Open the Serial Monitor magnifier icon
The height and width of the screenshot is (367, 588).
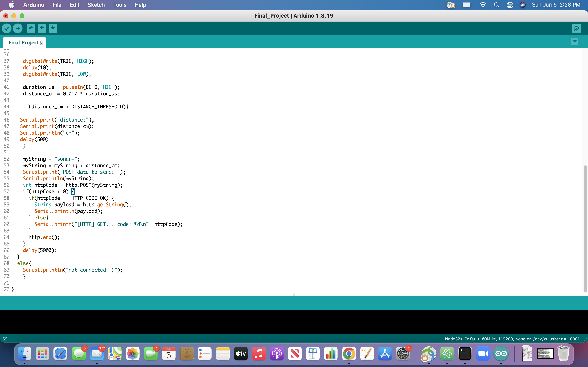(x=577, y=28)
